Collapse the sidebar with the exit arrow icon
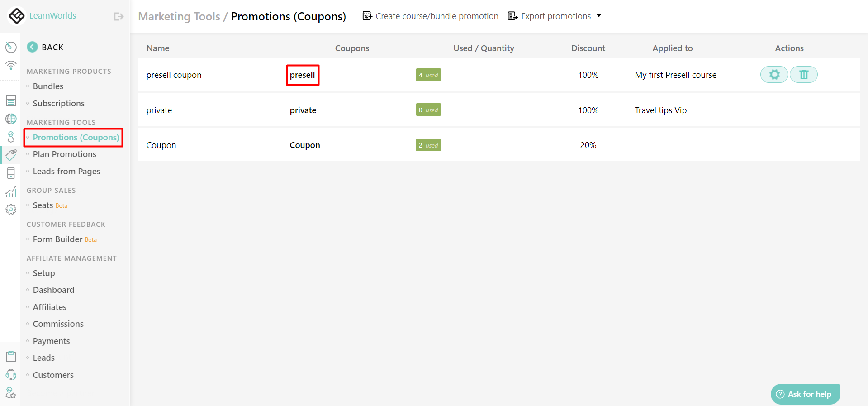The image size is (868, 406). tap(119, 16)
